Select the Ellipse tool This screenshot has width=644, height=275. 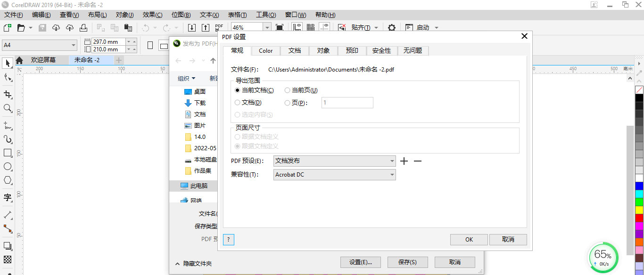[7, 166]
